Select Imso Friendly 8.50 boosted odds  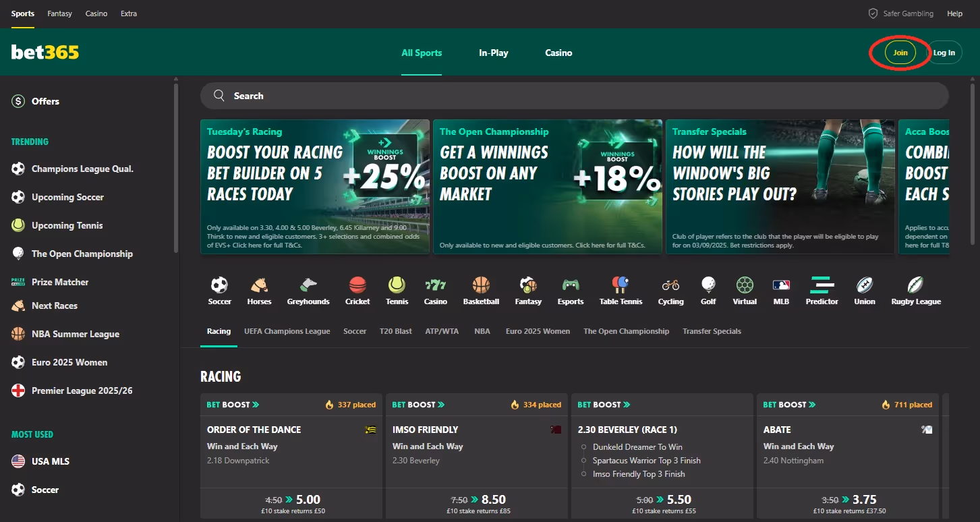click(477, 503)
